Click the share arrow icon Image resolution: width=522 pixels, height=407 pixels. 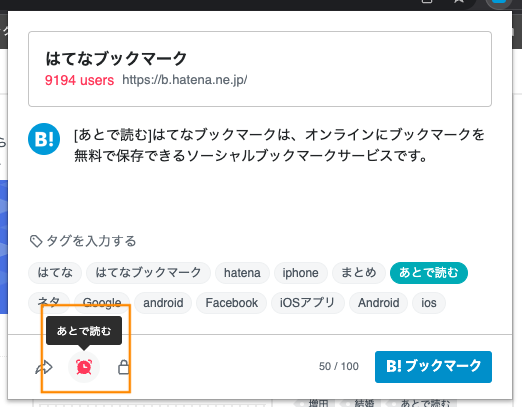(x=44, y=367)
